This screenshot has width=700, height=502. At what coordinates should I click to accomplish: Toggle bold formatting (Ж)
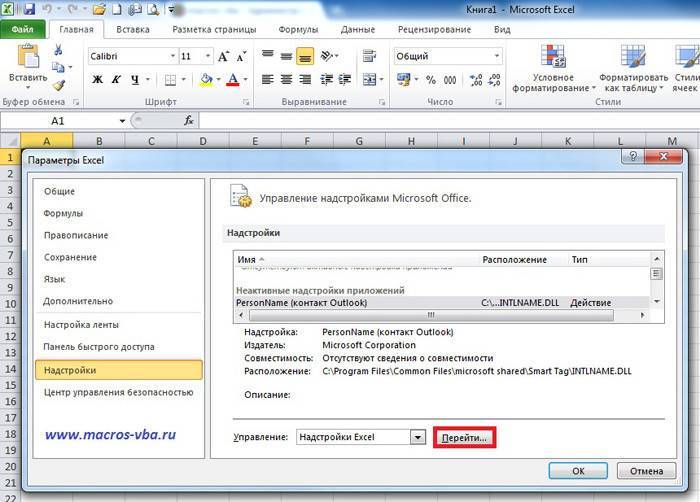coord(98,79)
